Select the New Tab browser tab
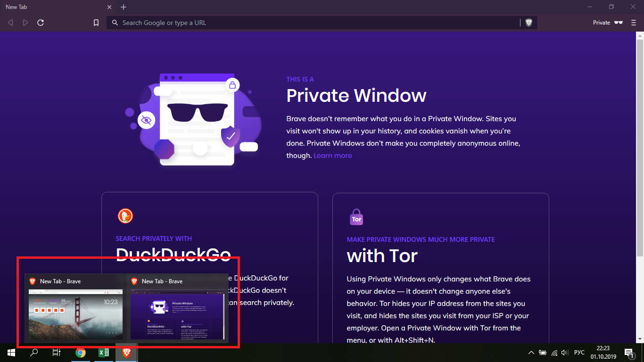 pyautogui.click(x=58, y=7)
